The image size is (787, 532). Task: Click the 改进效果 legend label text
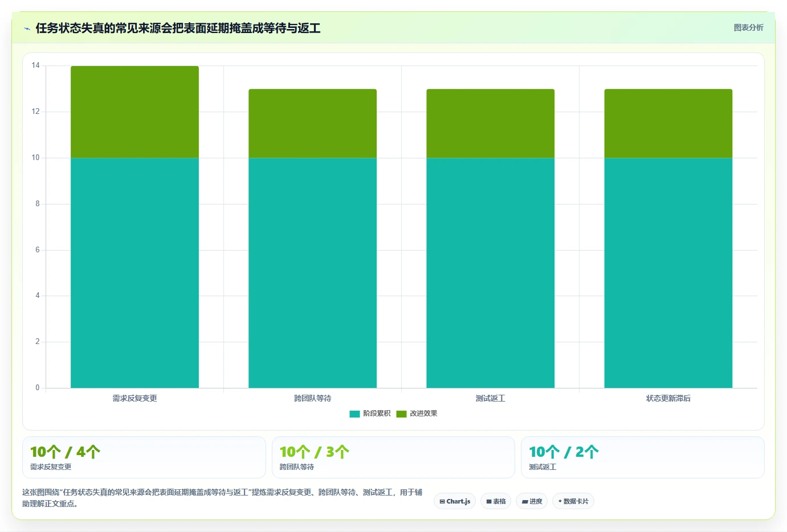point(423,414)
